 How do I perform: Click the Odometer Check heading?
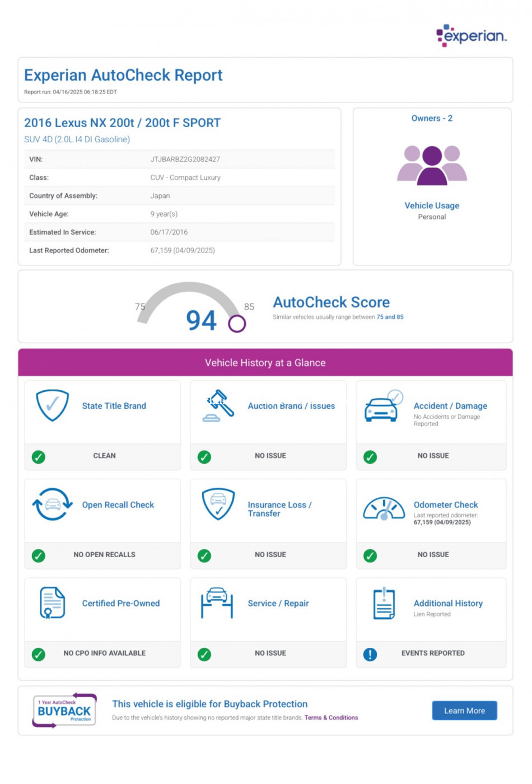(x=446, y=505)
